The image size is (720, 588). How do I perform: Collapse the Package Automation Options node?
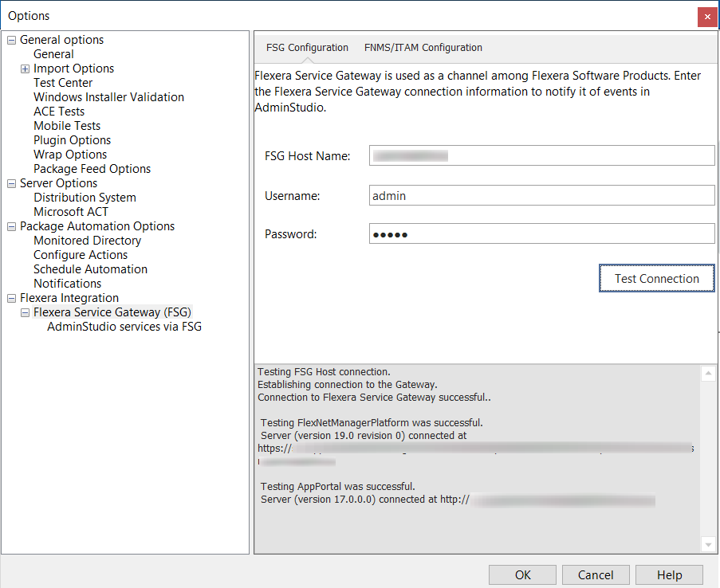tap(12, 226)
